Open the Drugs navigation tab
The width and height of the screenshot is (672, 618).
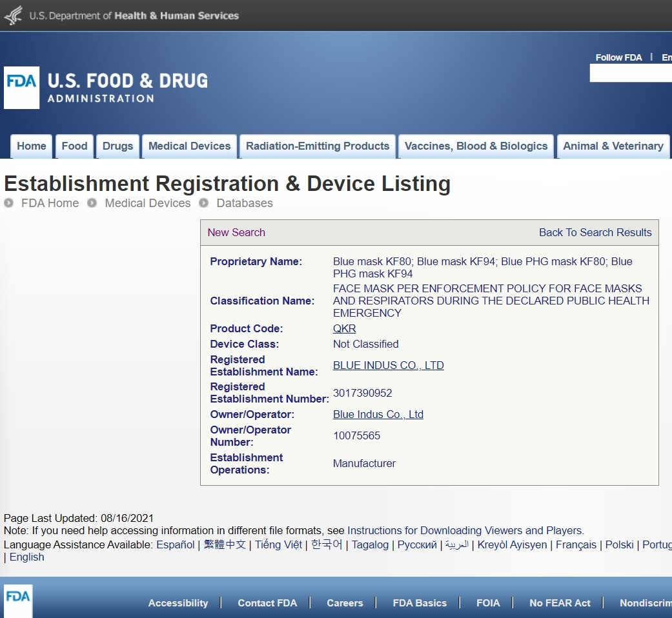click(x=118, y=146)
